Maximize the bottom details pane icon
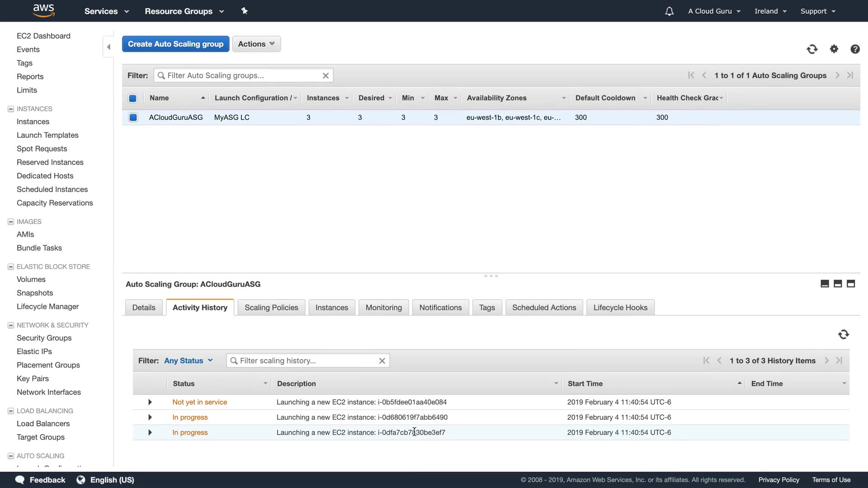Image resolution: width=868 pixels, height=488 pixels. (x=851, y=284)
